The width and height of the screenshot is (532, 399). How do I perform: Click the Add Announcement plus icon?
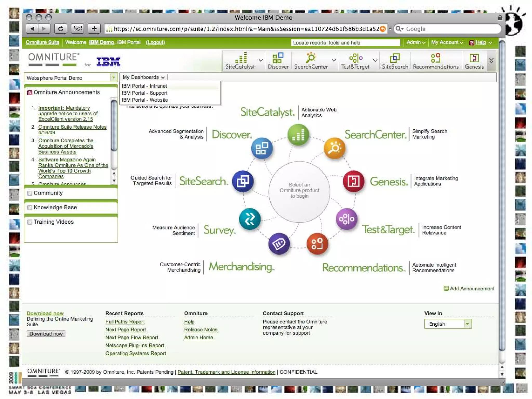(446, 289)
